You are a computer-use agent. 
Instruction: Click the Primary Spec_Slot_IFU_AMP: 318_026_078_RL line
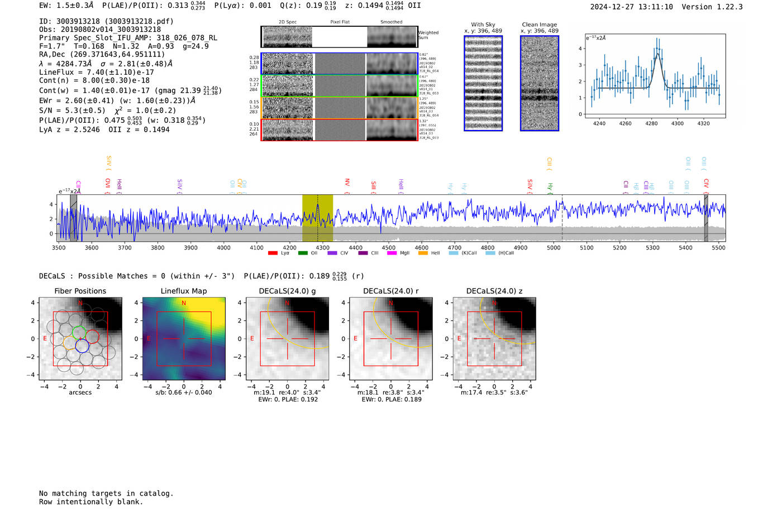pyautogui.click(x=128, y=38)
